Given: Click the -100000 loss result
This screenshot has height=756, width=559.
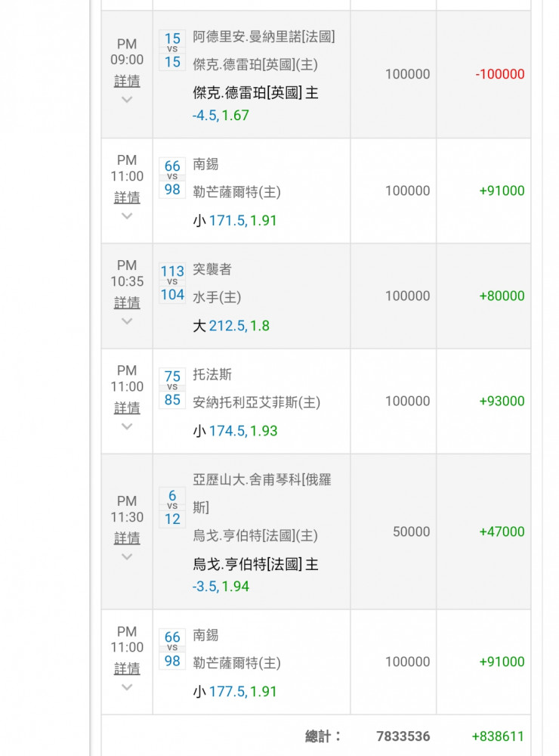Looking at the screenshot, I should point(499,74).
